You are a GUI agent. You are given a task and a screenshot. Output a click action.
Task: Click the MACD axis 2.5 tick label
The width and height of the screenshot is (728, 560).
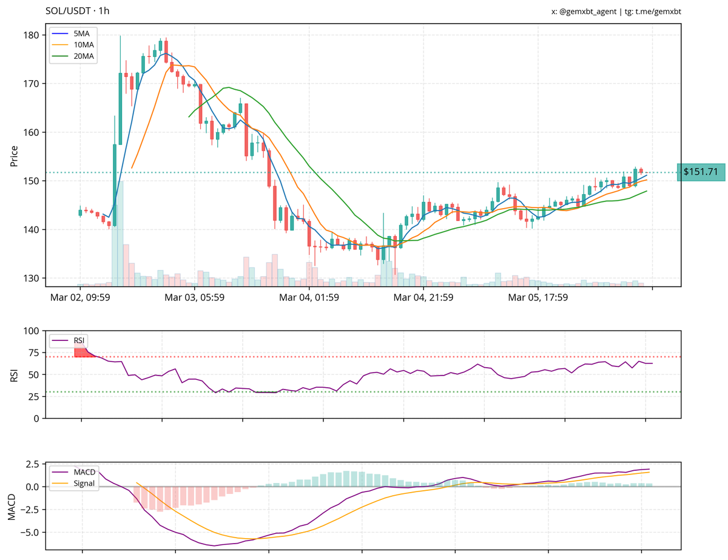pyautogui.click(x=33, y=465)
